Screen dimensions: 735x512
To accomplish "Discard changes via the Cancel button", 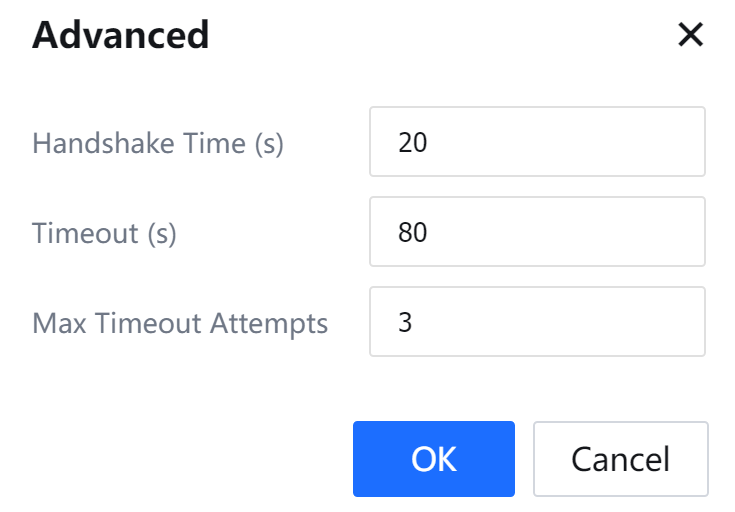I will point(620,459).
